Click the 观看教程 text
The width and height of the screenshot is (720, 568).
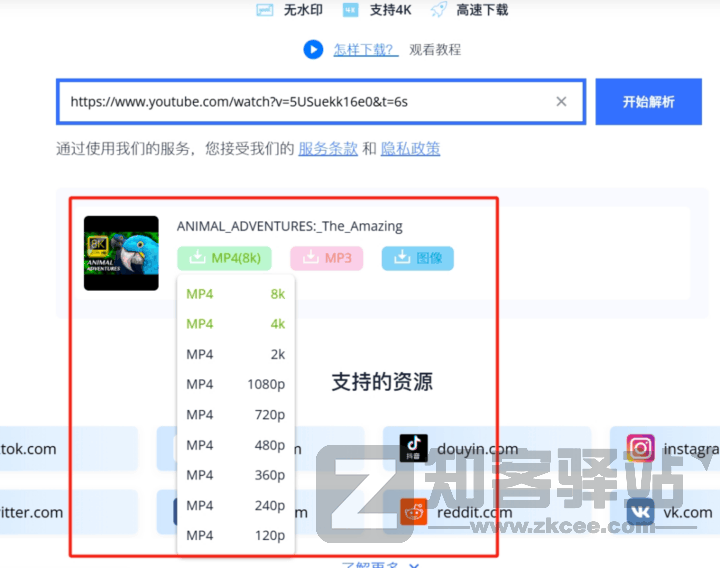coord(435,50)
